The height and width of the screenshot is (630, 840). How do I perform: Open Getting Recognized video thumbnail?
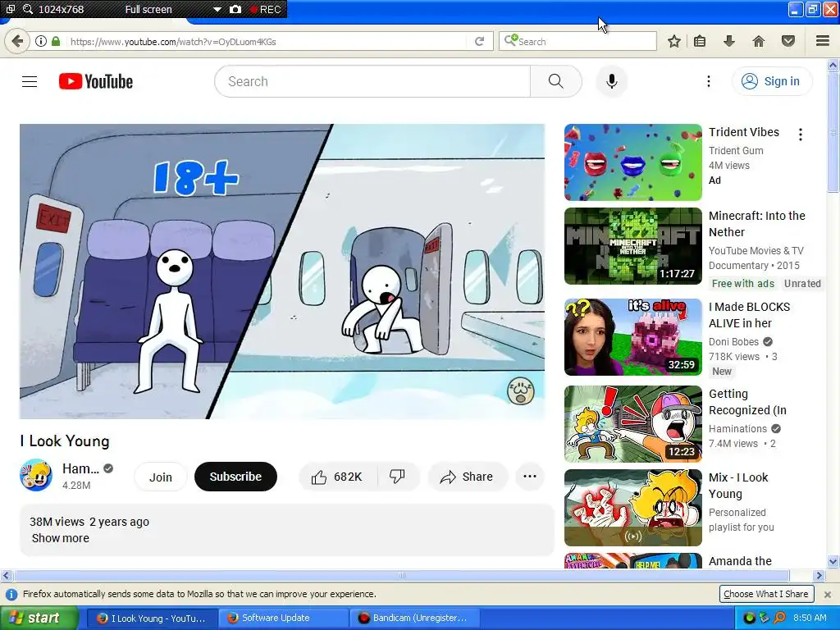632,424
